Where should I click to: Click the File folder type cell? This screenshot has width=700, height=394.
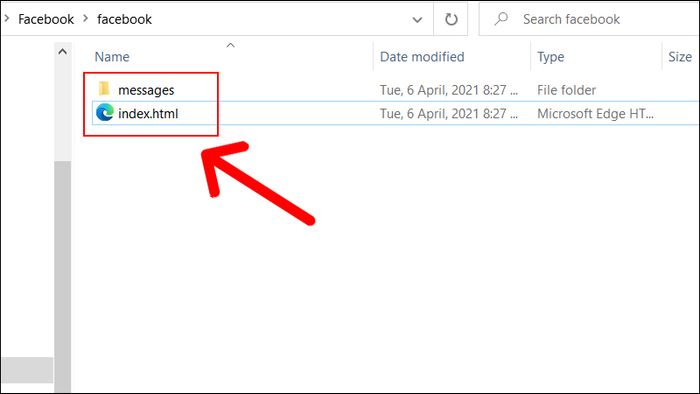566,90
